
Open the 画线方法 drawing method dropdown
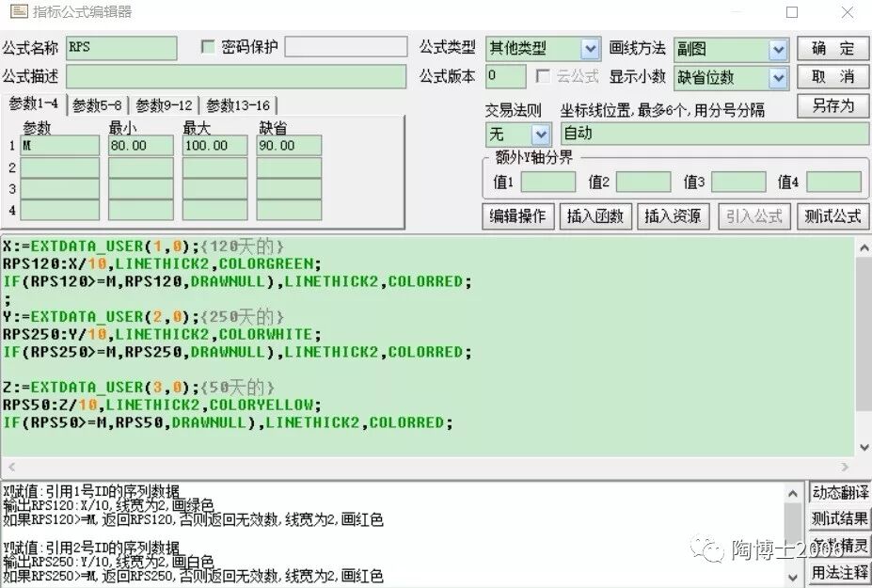pos(779,48)
